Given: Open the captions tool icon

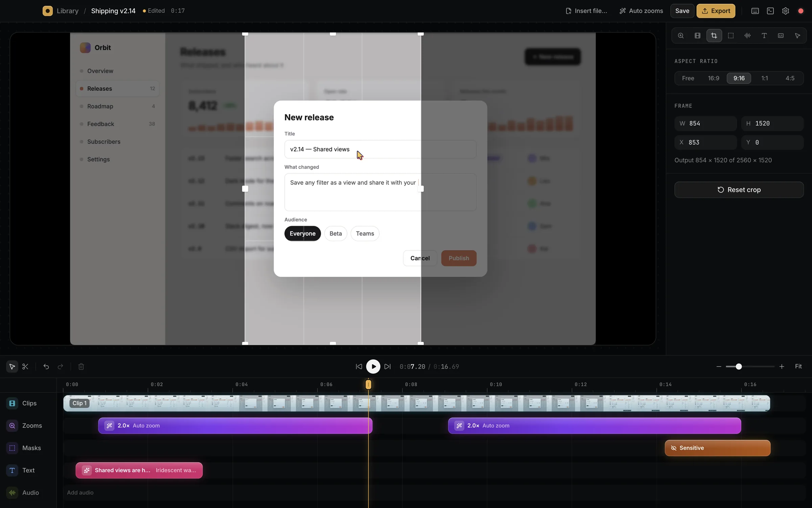Looking at the screenshot, I should click(x=781, y=36).
